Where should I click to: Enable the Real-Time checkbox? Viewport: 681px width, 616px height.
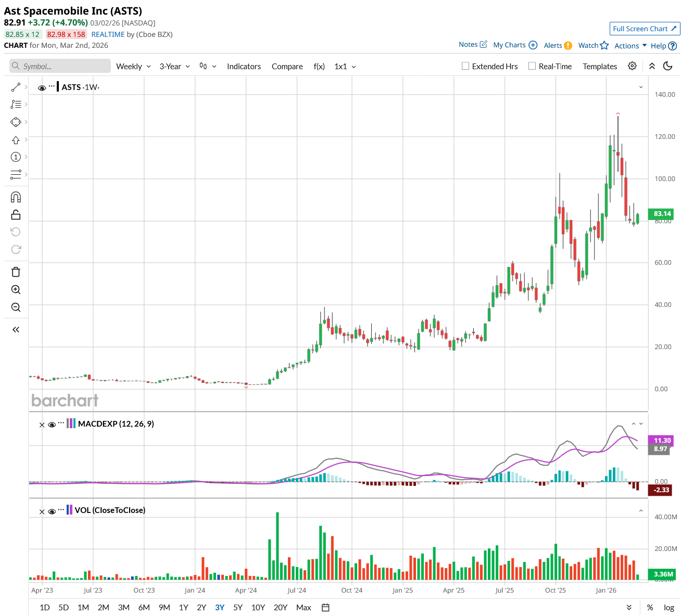point(532,66)
